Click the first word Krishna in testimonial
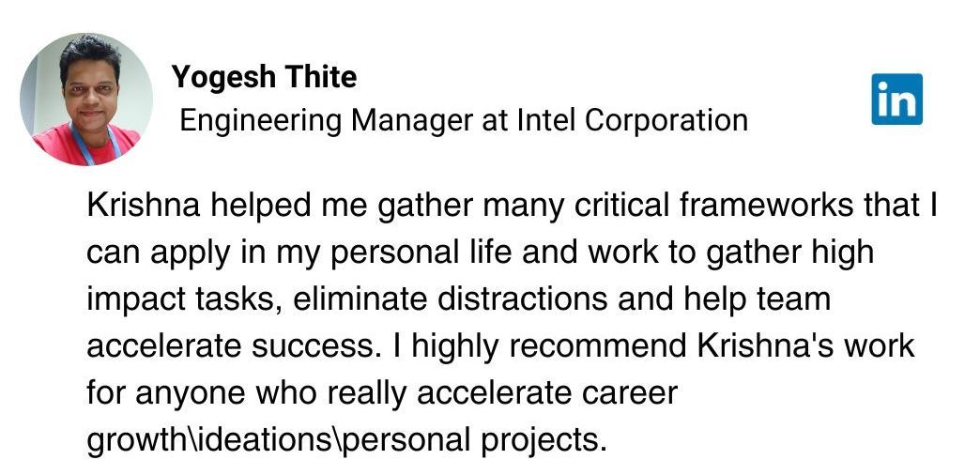 pos(144,206)
